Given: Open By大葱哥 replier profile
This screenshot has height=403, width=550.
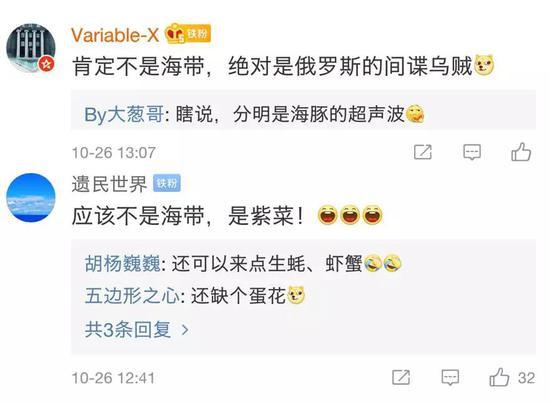Looking at the screenshot, I should pos(124,114).
